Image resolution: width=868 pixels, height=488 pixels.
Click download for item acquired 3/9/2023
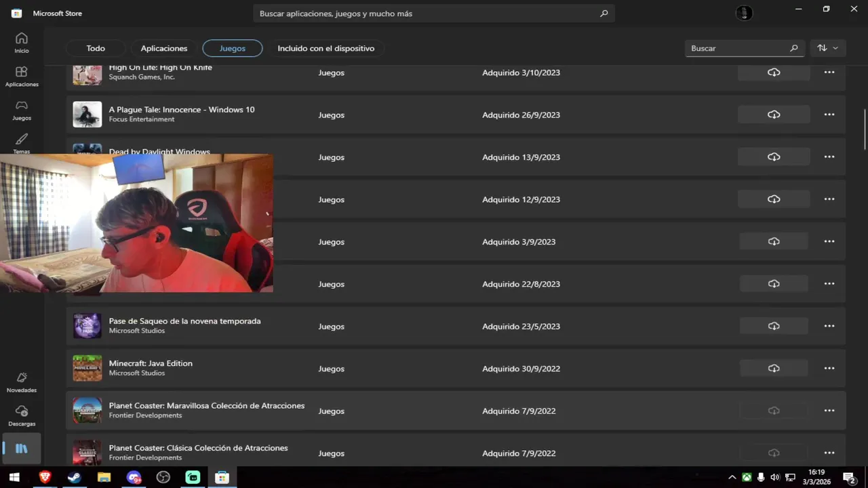774,241
